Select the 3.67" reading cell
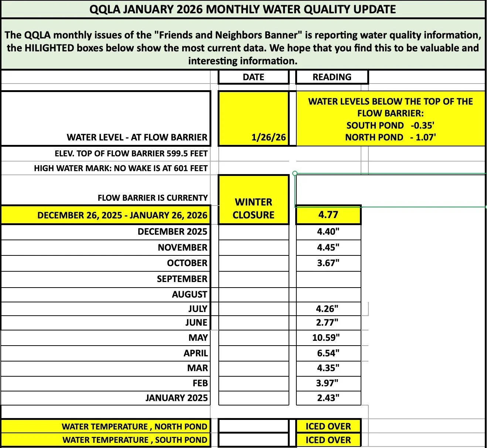 click(x=328, y=263)
